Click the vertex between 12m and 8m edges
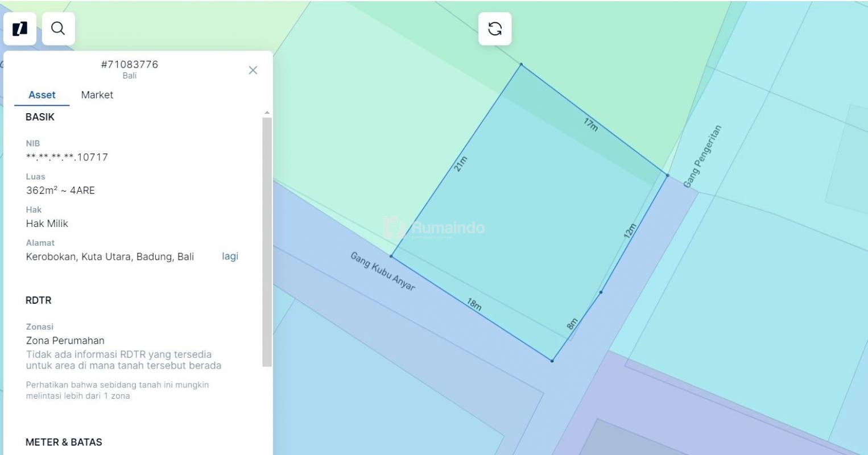This screenshot has width=868, height=455. coord(601,292)
